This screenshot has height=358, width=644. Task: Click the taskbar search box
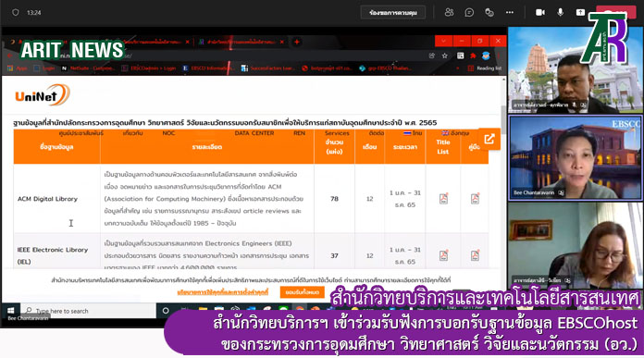(x=88, y=311)
